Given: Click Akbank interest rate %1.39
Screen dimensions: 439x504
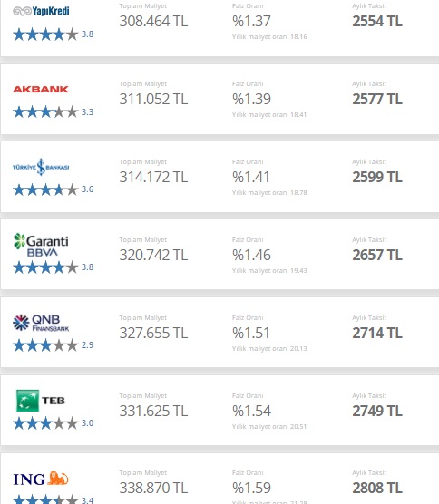Looking at the screenshot, I should (251, 99).
